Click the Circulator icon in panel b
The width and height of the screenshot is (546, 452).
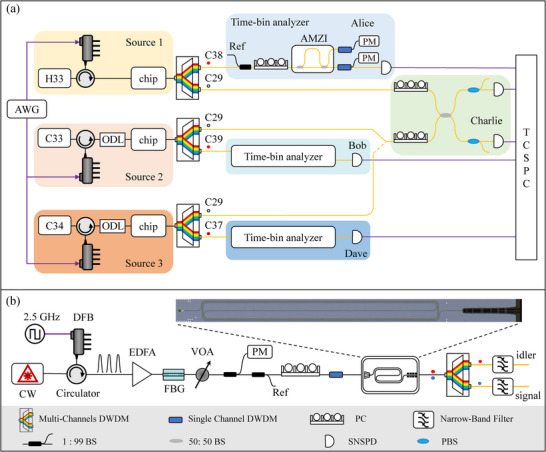(76, 374)
